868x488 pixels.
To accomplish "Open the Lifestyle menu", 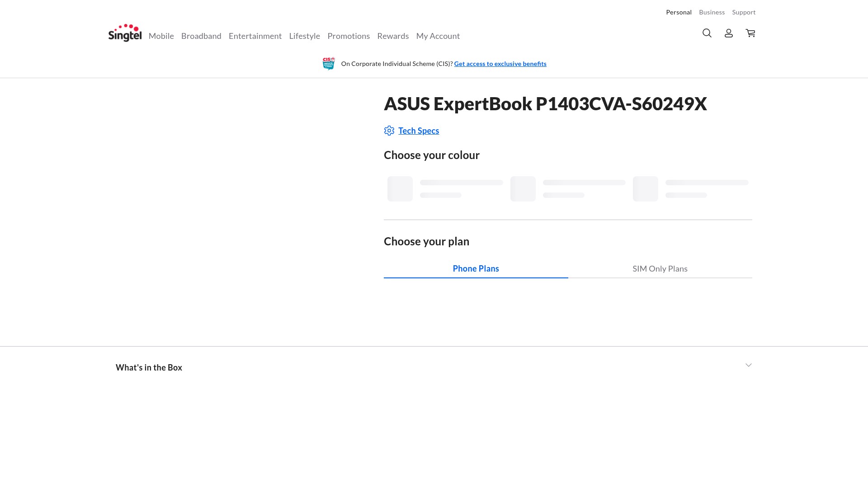I will [305, 36].
